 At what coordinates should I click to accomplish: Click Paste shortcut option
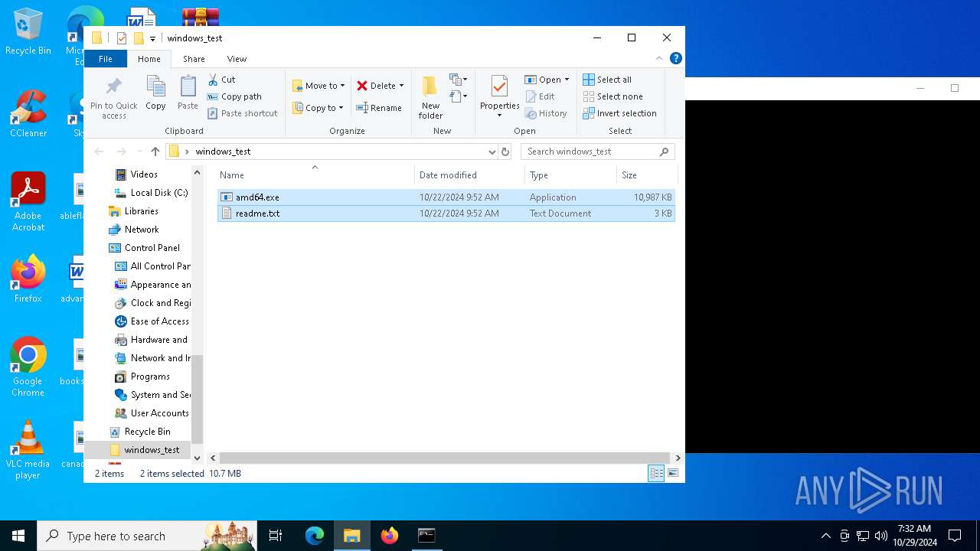click(243, 113)
